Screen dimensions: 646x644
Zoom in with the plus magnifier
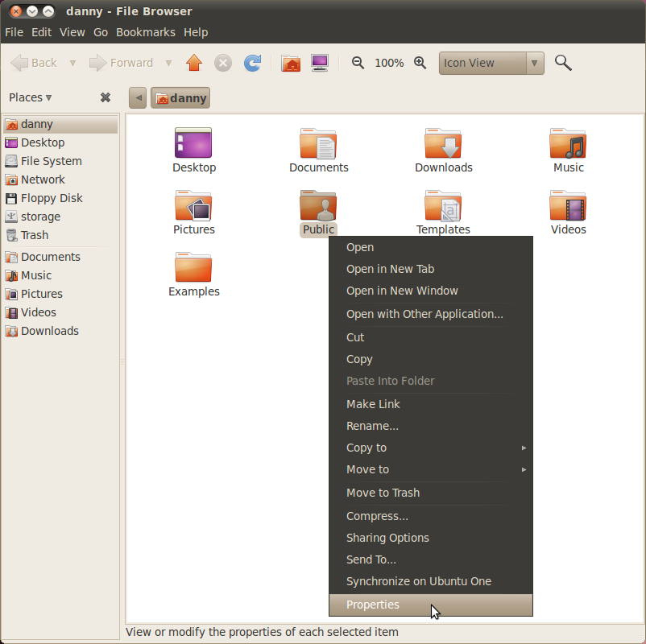(x=420, y=63)
